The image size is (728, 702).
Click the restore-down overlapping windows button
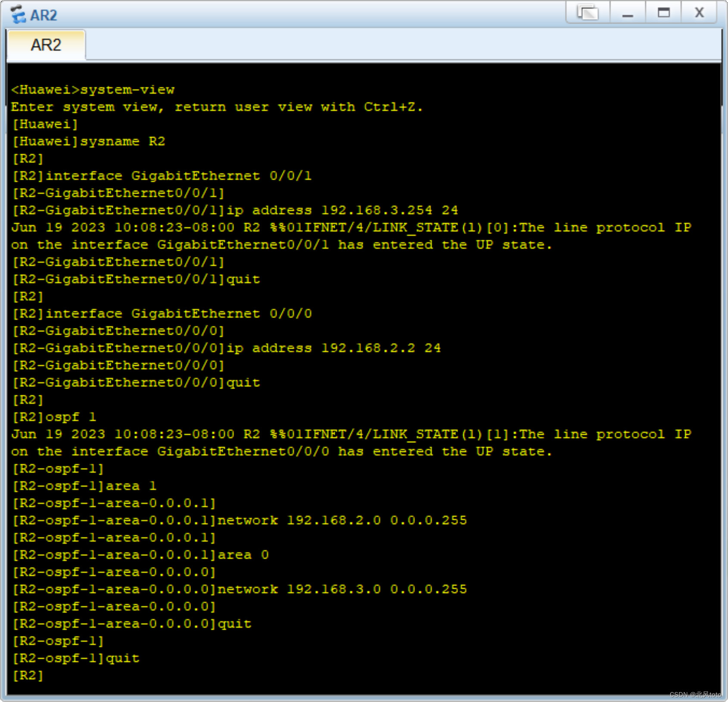588,12
